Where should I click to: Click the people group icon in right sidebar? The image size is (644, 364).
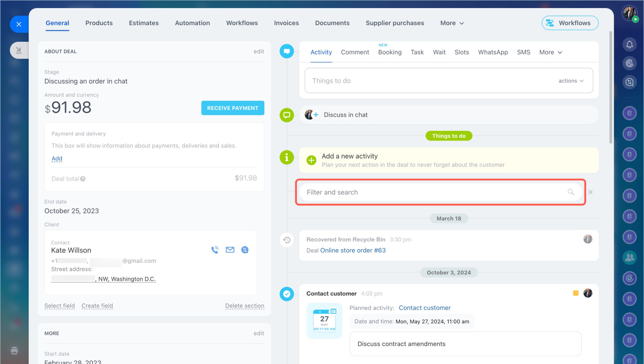[x=629, y=258]
